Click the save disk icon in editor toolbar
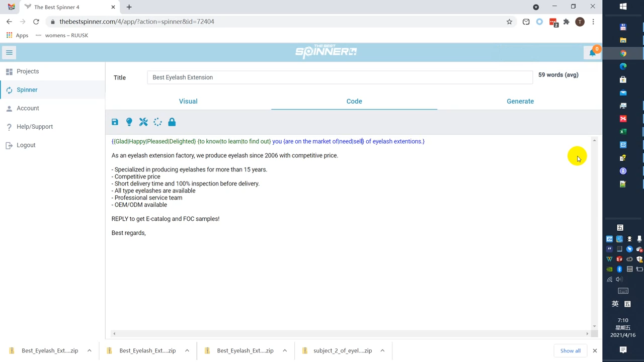 click(x=115, y=122)
